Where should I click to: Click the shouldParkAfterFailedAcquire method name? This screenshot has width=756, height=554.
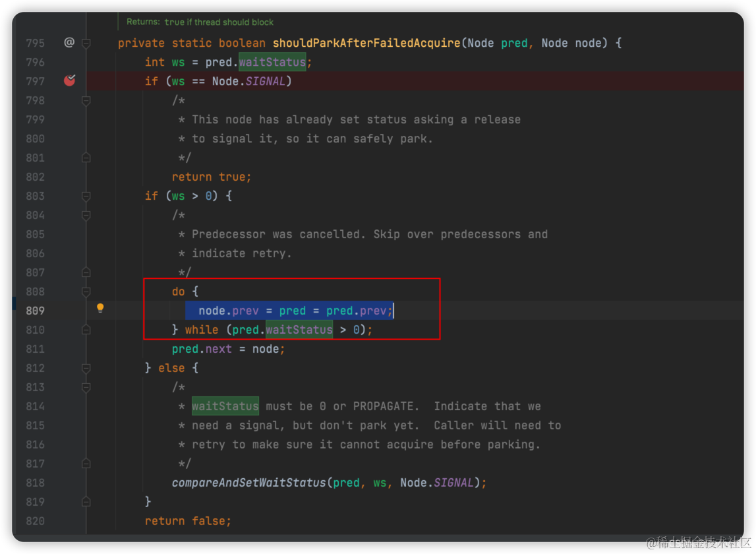coord(366,43)
